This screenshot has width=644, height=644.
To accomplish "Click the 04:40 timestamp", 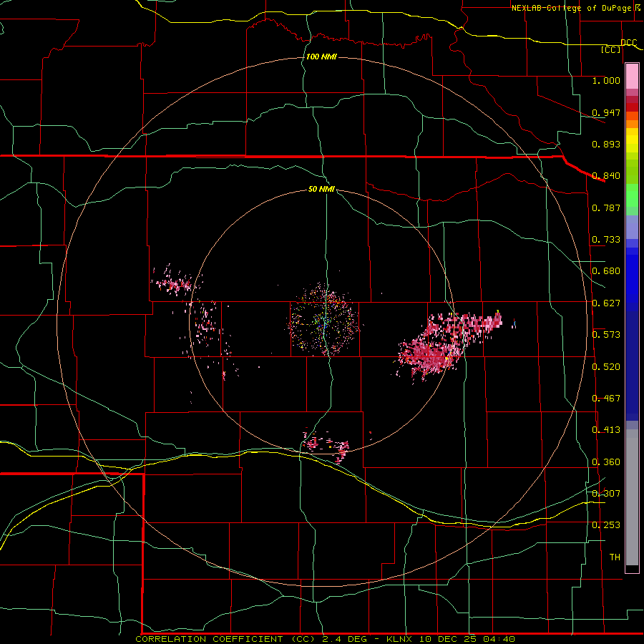I will click(x=498, y=639).
